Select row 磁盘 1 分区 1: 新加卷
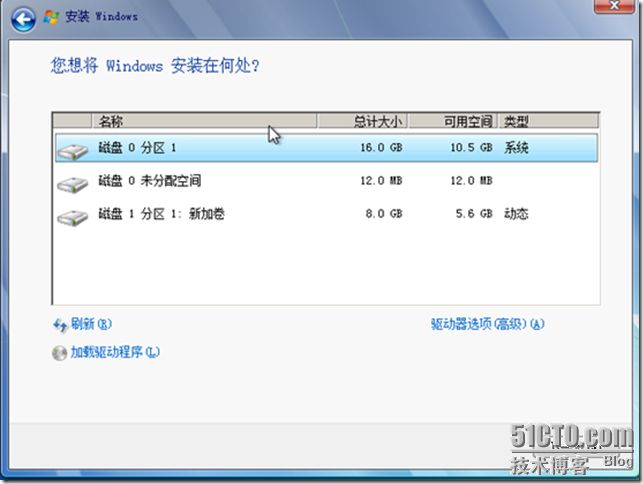Screen dimensions: 643x484 click(326, 214)
